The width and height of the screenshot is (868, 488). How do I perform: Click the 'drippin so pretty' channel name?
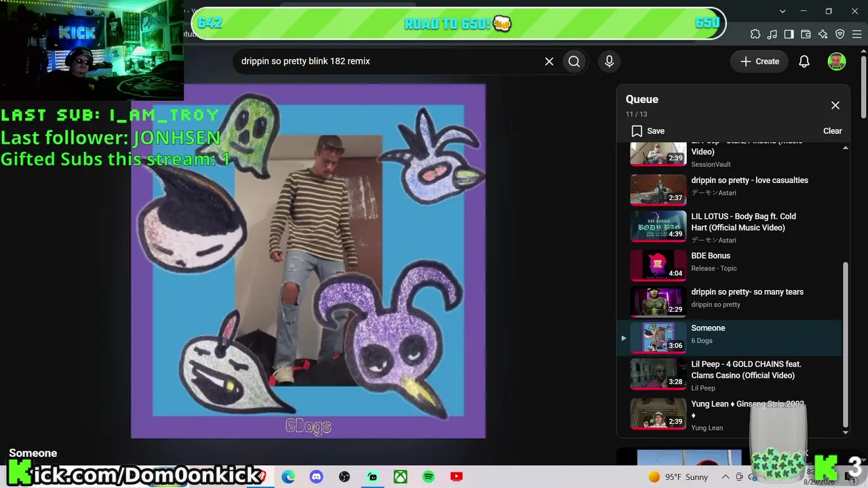coord(715,304)
